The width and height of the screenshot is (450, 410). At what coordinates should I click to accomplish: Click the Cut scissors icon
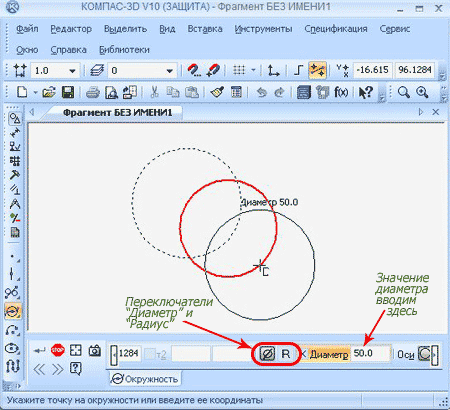click(154, 92)
